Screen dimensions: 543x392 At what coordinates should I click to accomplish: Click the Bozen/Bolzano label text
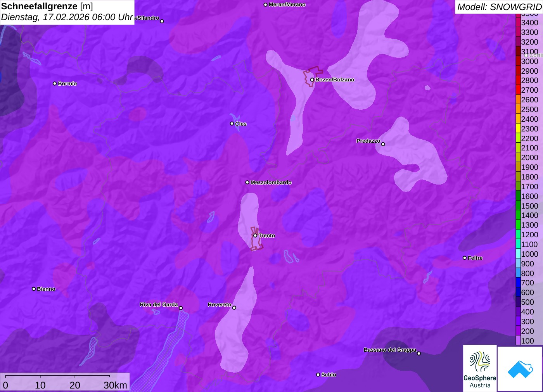pos(335,79)
